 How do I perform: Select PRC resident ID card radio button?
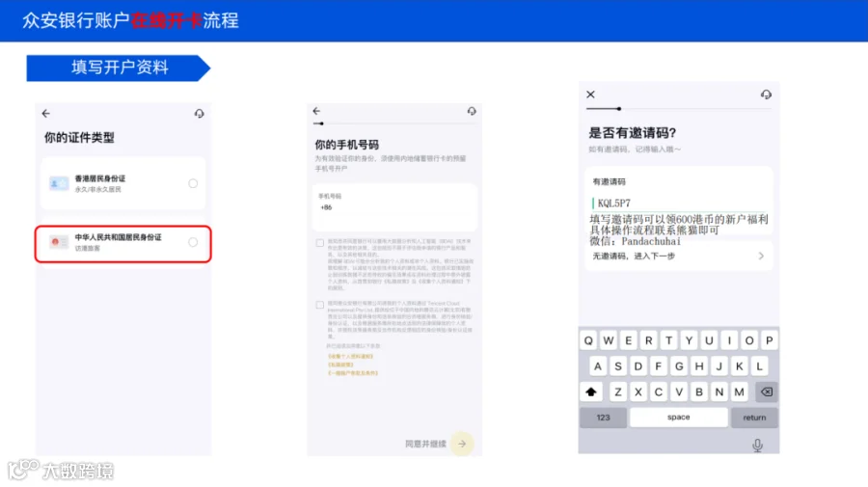193,242
